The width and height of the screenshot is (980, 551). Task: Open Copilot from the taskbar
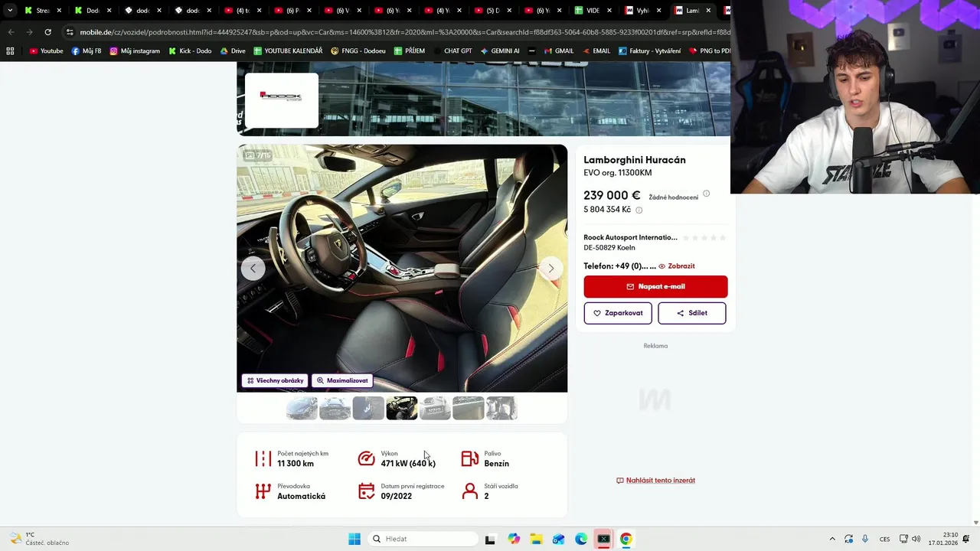[x=513, y=539]
